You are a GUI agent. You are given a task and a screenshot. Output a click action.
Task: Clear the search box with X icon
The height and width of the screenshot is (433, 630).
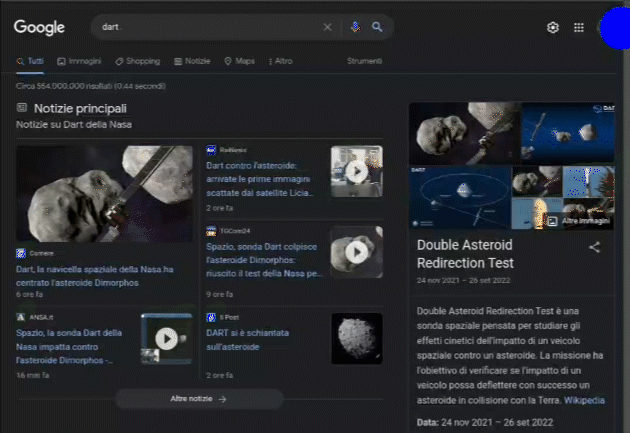[327, 27]
